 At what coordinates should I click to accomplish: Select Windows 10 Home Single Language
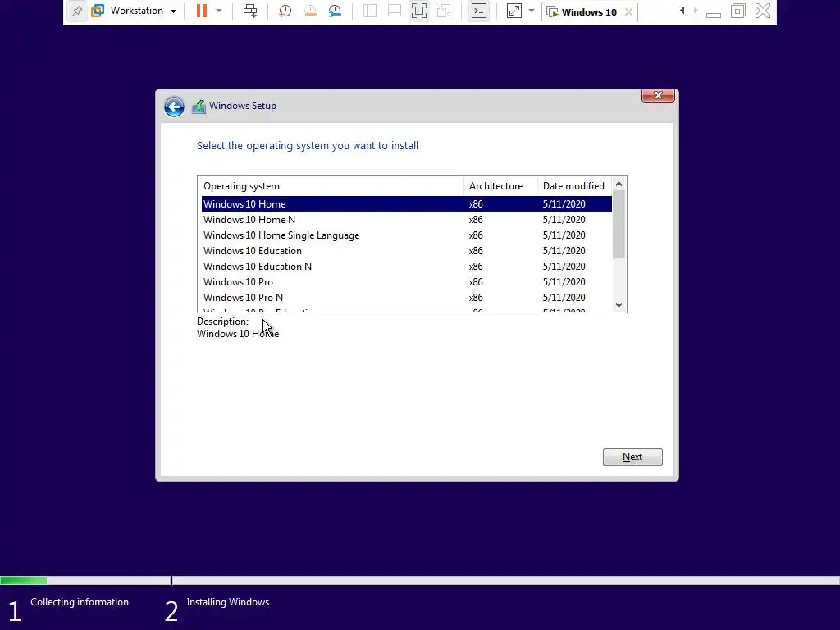click(407, 235)
